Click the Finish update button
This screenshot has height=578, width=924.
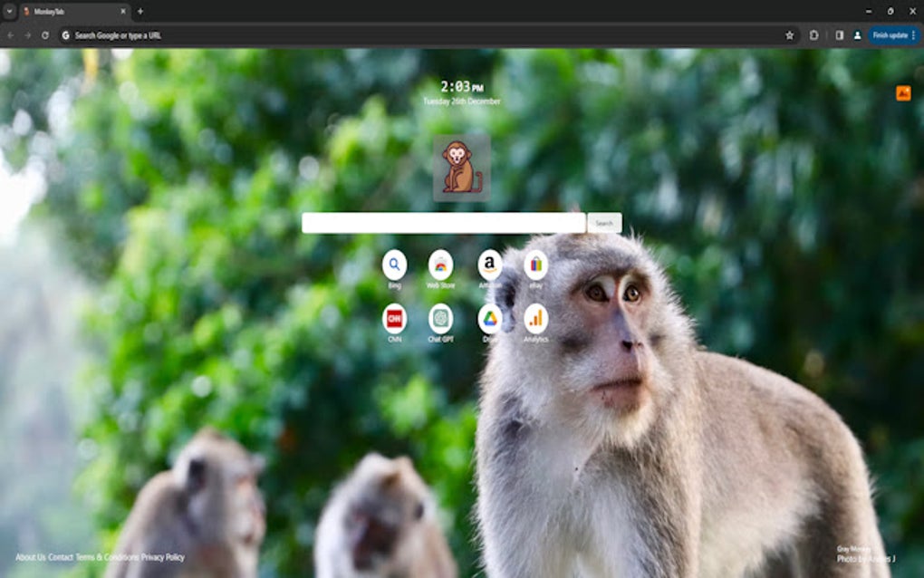click(x=889, y=34)
